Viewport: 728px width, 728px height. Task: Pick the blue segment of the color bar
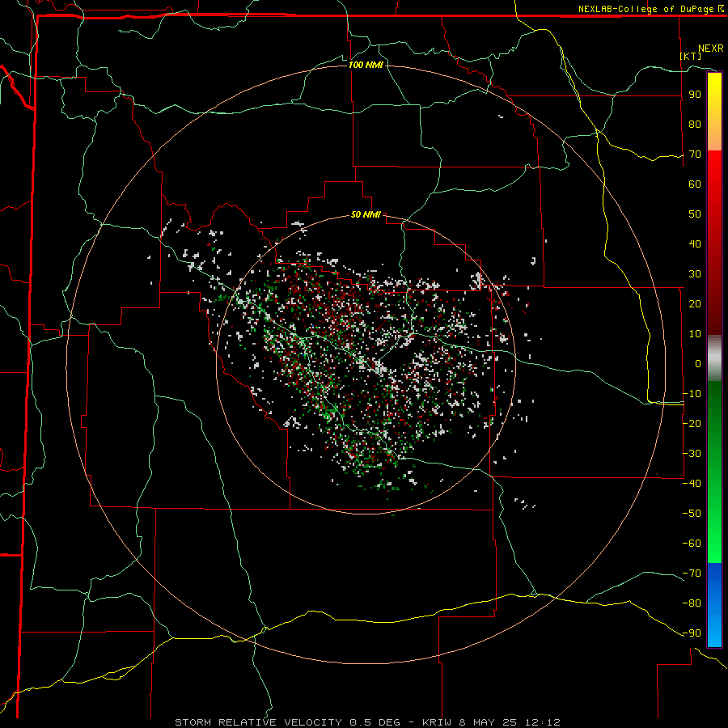pos(714,604)
